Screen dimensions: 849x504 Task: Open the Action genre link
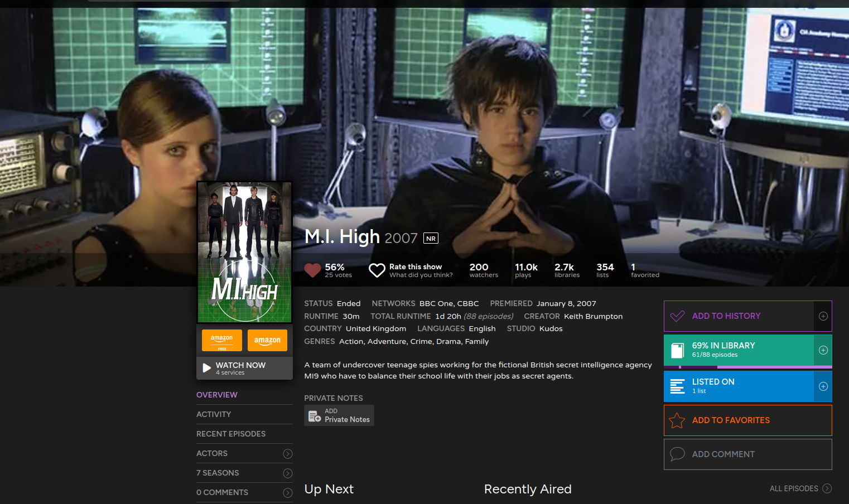(x=351, y=341)
